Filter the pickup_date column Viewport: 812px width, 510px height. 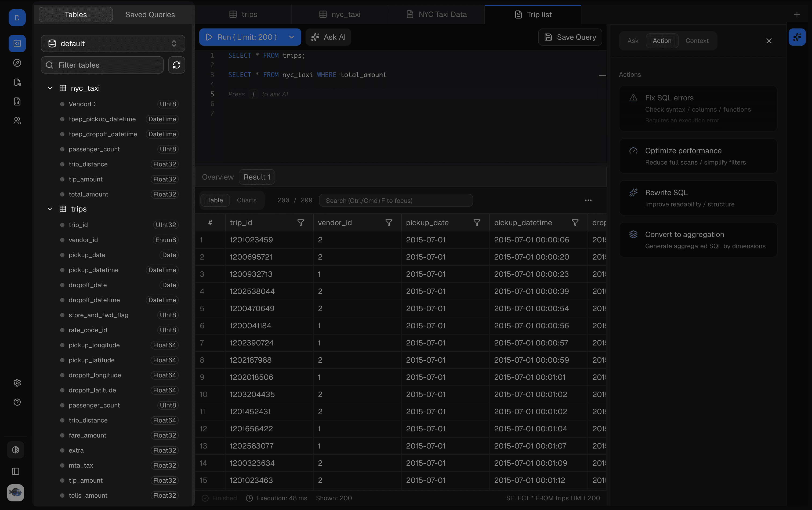(477, 223)
